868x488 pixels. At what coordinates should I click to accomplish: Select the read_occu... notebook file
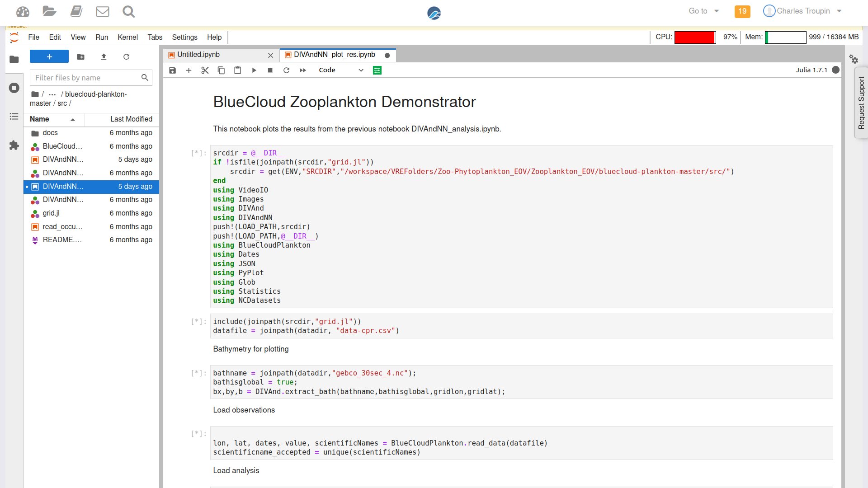pos(91,227)
